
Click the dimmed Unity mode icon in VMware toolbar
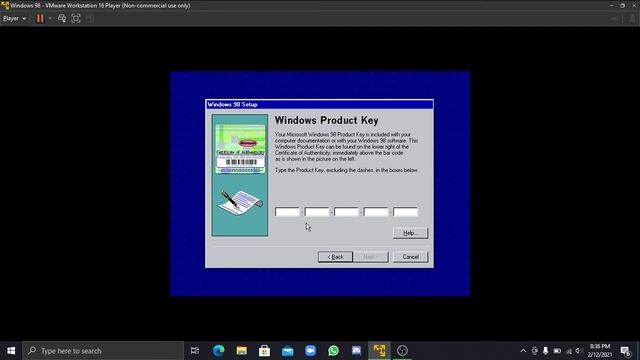(90, 18)
